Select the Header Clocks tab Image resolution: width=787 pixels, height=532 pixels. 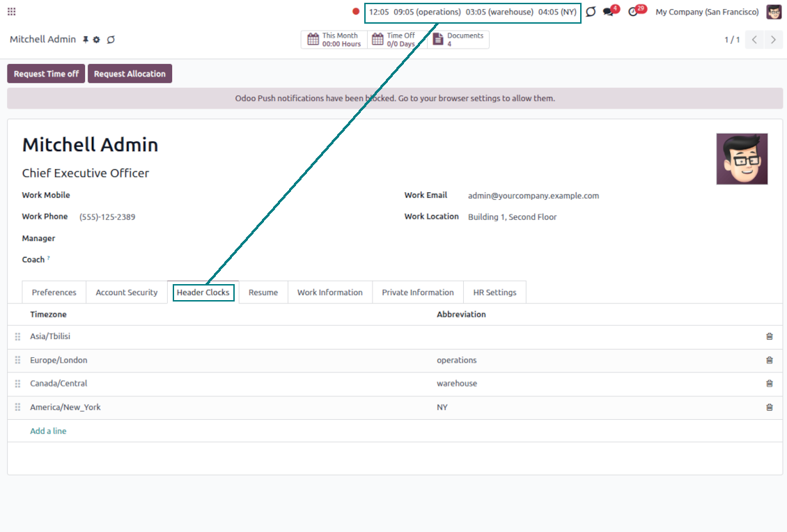[x=203, y=292]
